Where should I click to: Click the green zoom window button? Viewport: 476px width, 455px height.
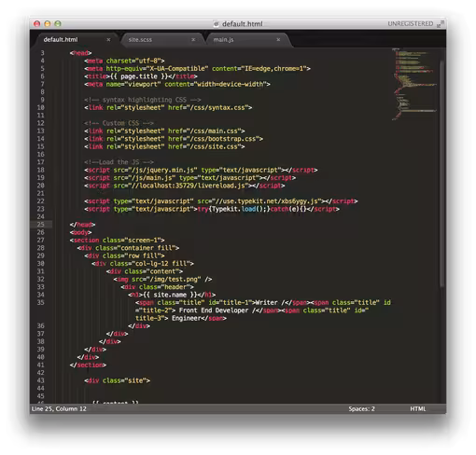tap(58, 23)
